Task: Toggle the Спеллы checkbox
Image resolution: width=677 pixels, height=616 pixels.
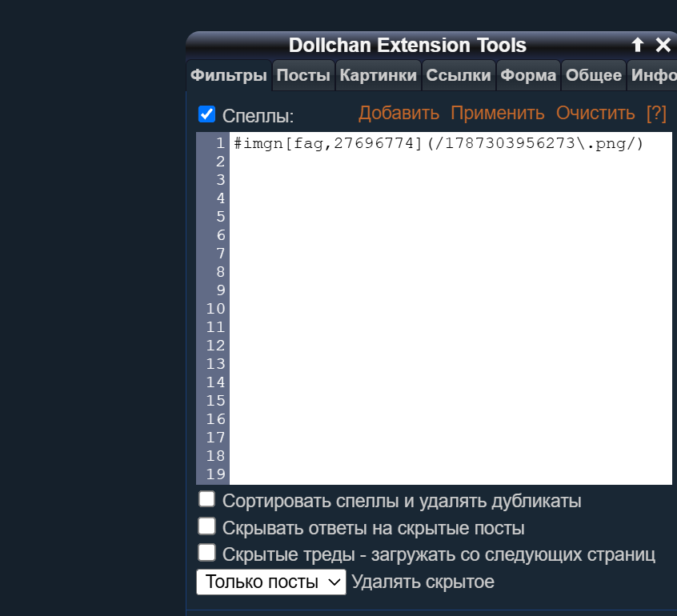Action: [x=206, y=114]
